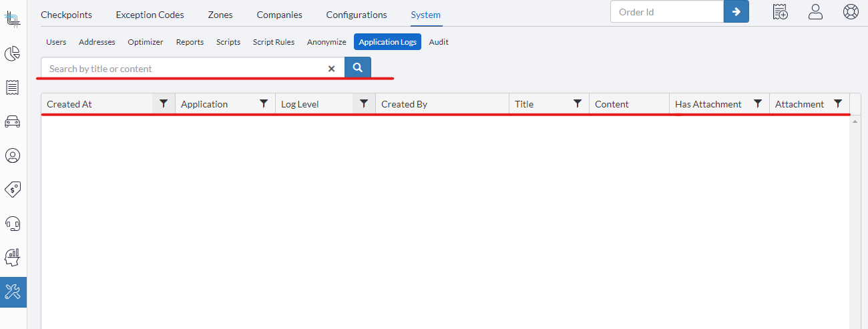Open the Reports subtab

pyautogui.click(x=190, y=42)
